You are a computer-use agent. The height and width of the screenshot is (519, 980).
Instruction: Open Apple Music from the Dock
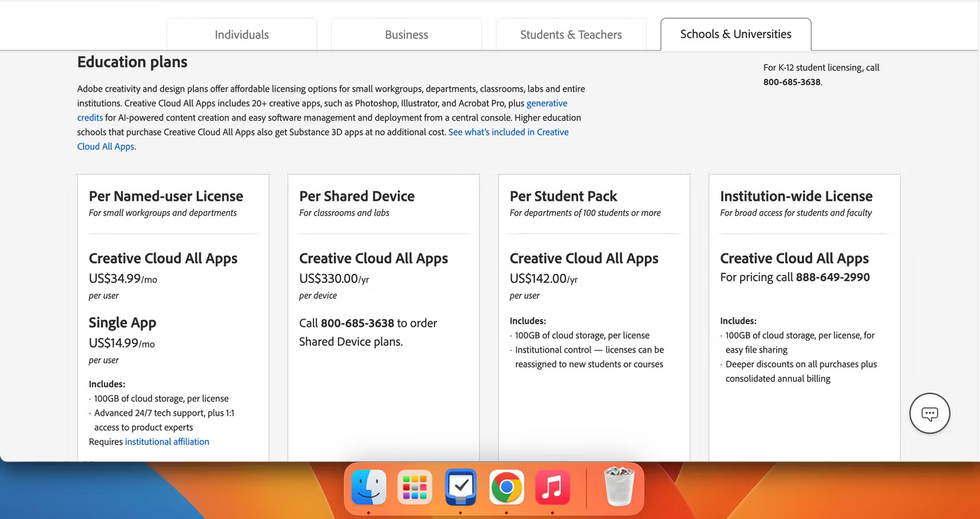pyautogui.click(x=552, y=487)
